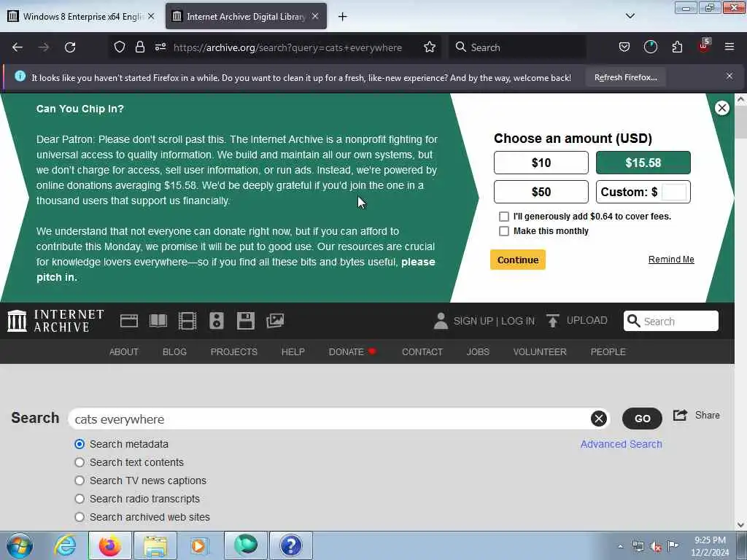
Task: Open the CONTACT menu item
Action: click(422, 352)
